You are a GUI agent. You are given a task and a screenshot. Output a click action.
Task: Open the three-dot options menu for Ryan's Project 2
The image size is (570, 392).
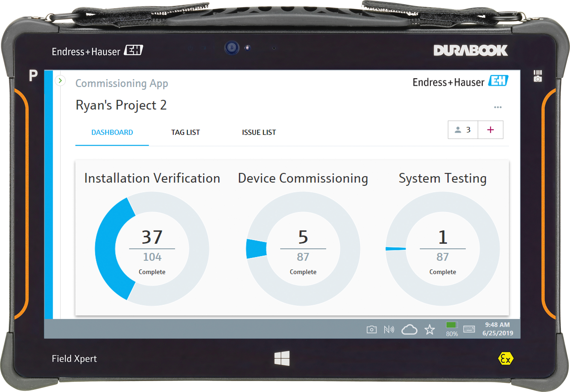click(x=498, y=107)
